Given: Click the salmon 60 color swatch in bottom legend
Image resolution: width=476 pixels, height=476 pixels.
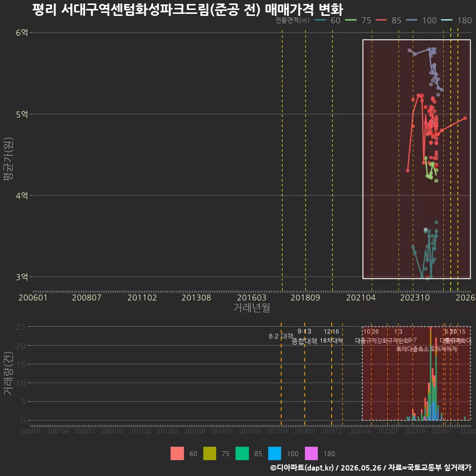Looking at the screenshot, I should (177, 454).
